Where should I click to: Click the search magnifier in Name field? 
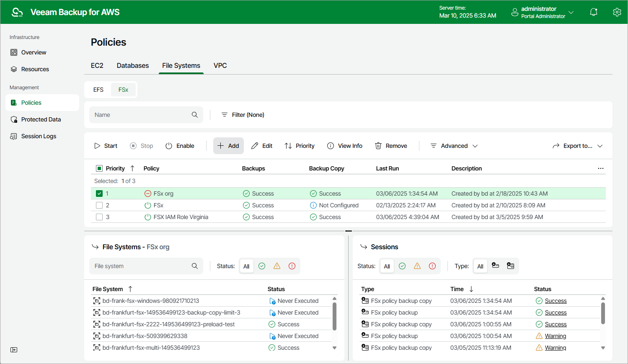[x=195, y=115]
